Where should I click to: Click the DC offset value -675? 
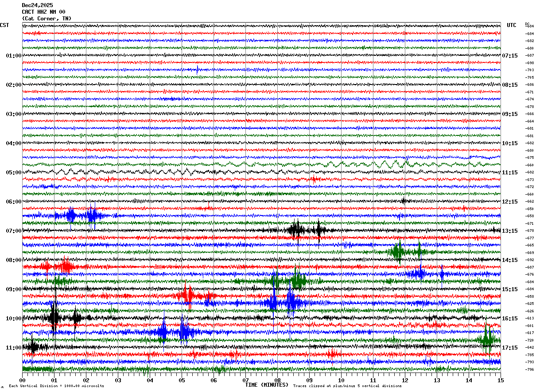529,158
